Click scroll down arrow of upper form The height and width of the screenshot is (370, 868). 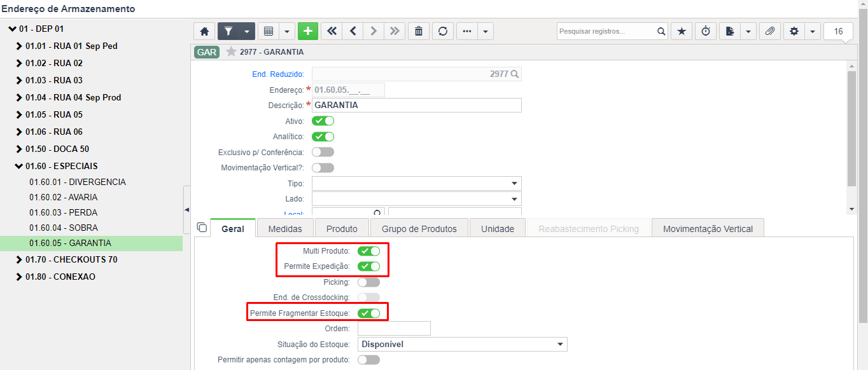click(851, 209)
